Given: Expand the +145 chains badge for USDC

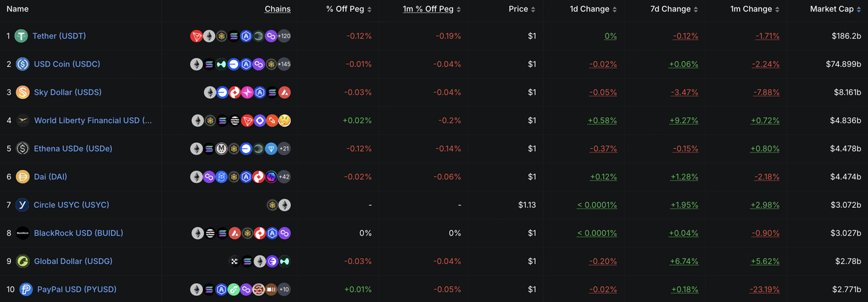Looking at the screenshot, I should (284, 64).
